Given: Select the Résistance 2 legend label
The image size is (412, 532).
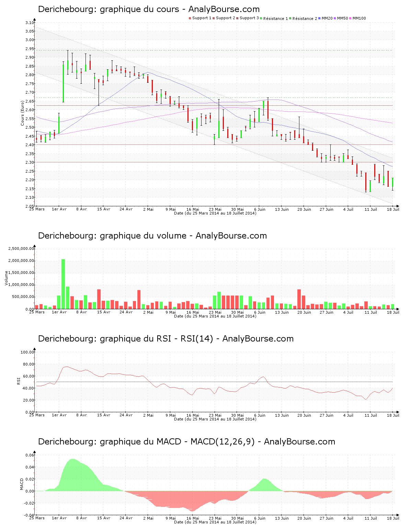Looking at the screenshot, I should 305,19.
